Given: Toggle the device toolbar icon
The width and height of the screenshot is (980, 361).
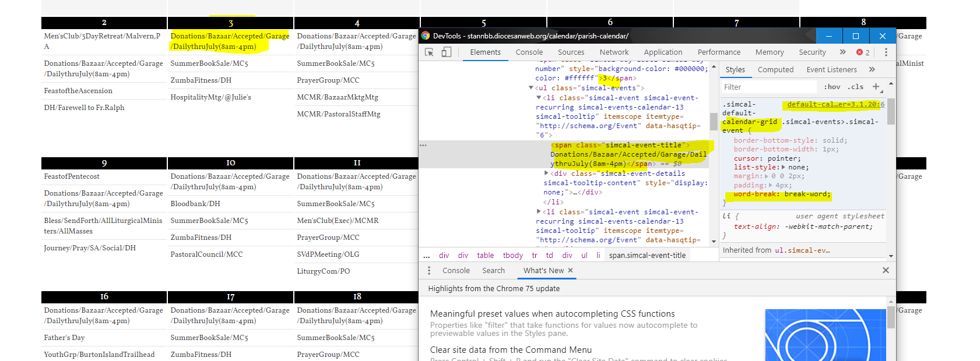Looking at the screenshot, I should (446, 52).
